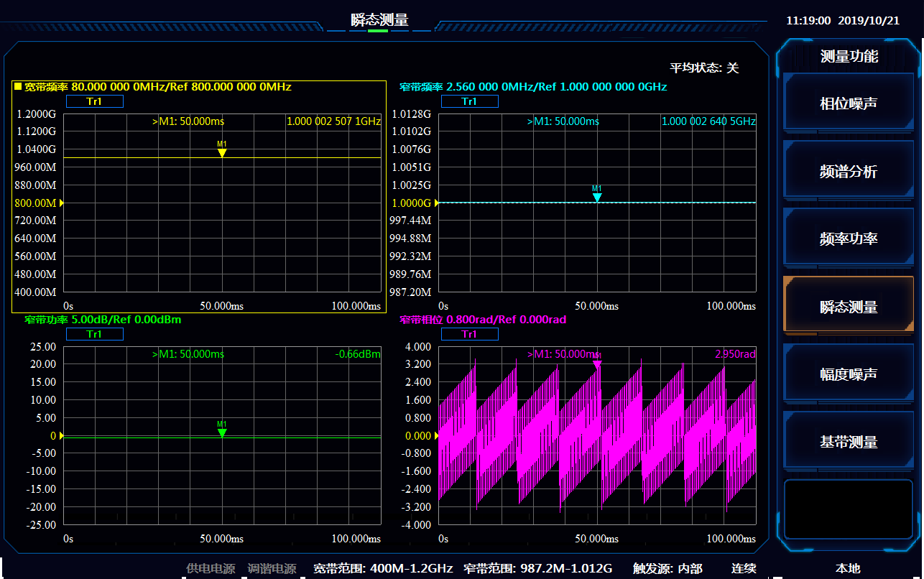Click yellow reference arrow at 0.000 rad level
The image size is (924, 579).
pos(437,435)
